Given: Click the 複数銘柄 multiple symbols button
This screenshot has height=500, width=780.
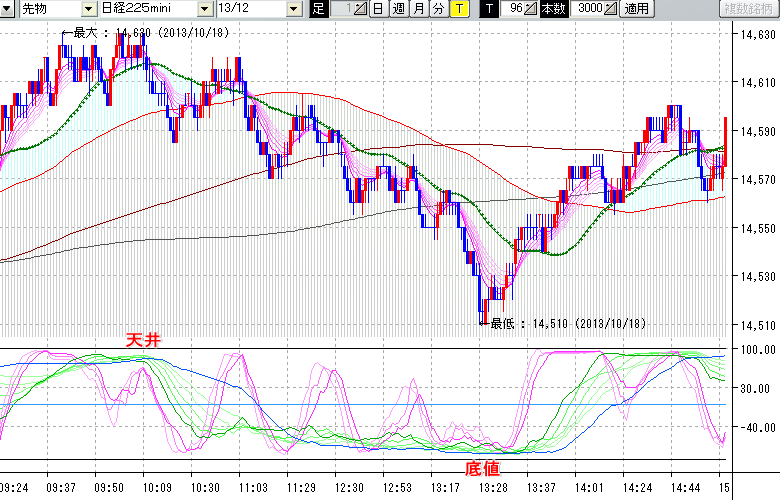Looking at the screenshot, I should coord(748,9).
